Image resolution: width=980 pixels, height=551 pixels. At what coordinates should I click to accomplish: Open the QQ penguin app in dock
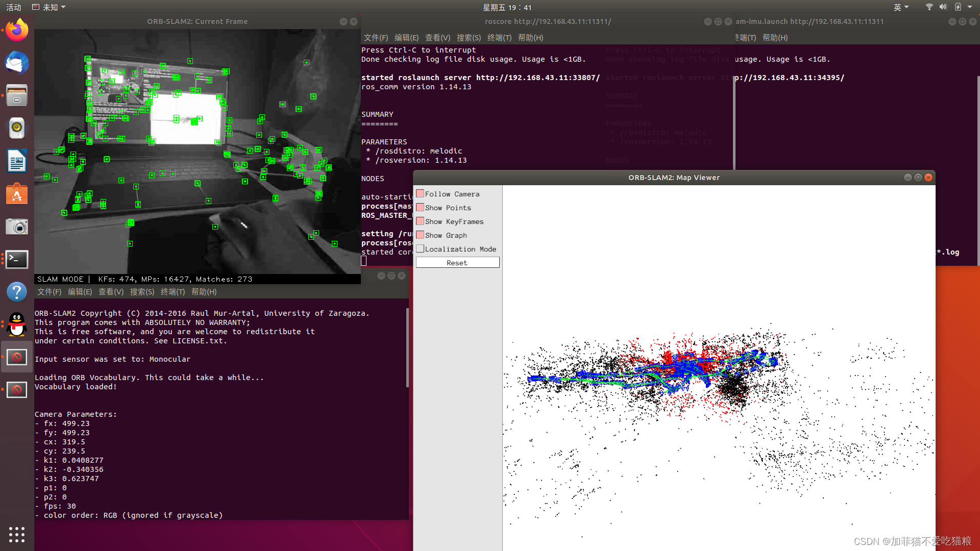tap(17, 324)
